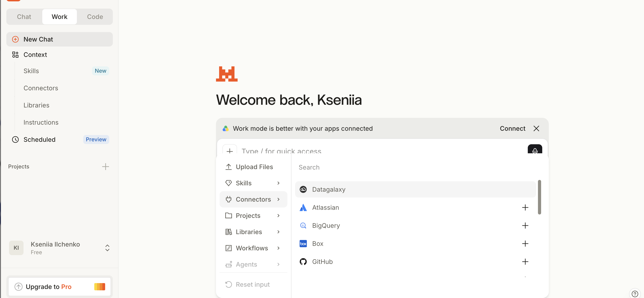644x298 pixels.
Task: Open the Libraries submenu
Action: coord(253,232)
